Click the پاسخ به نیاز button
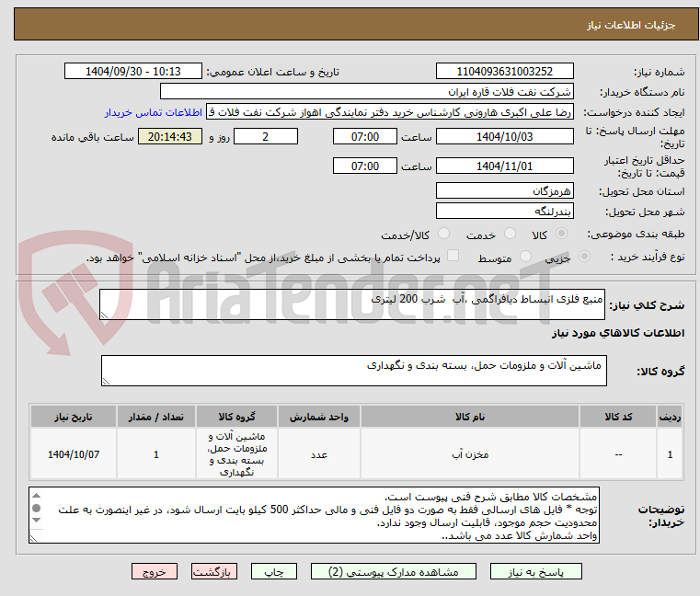Screen dimensions: 700x596 coord(535,571)
